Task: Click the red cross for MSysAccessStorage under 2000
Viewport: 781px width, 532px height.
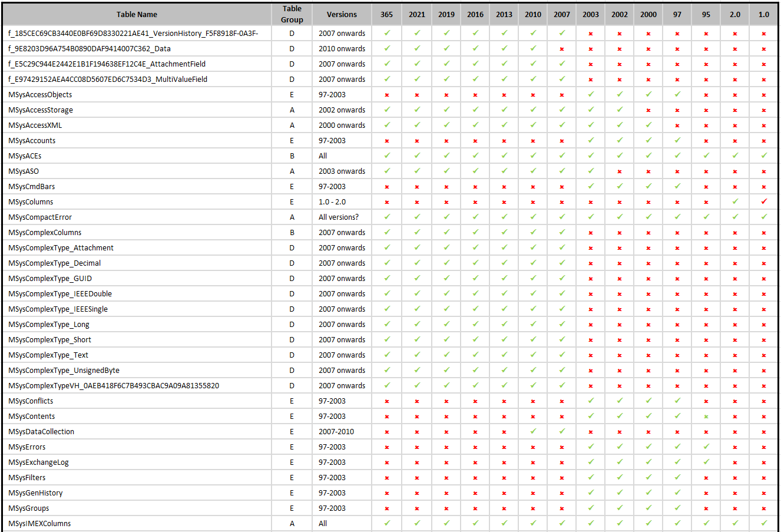Action: pos(648,110)
